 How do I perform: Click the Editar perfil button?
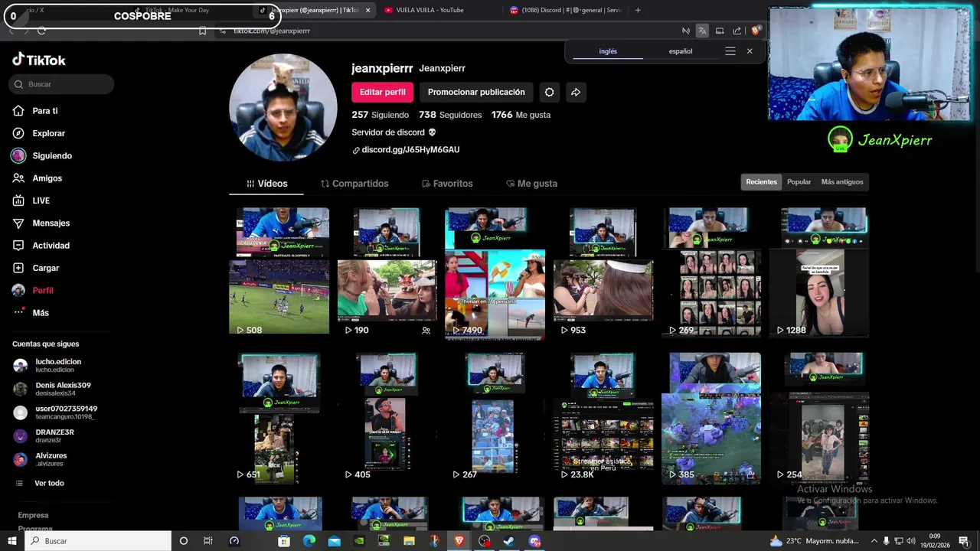[382, 92]
